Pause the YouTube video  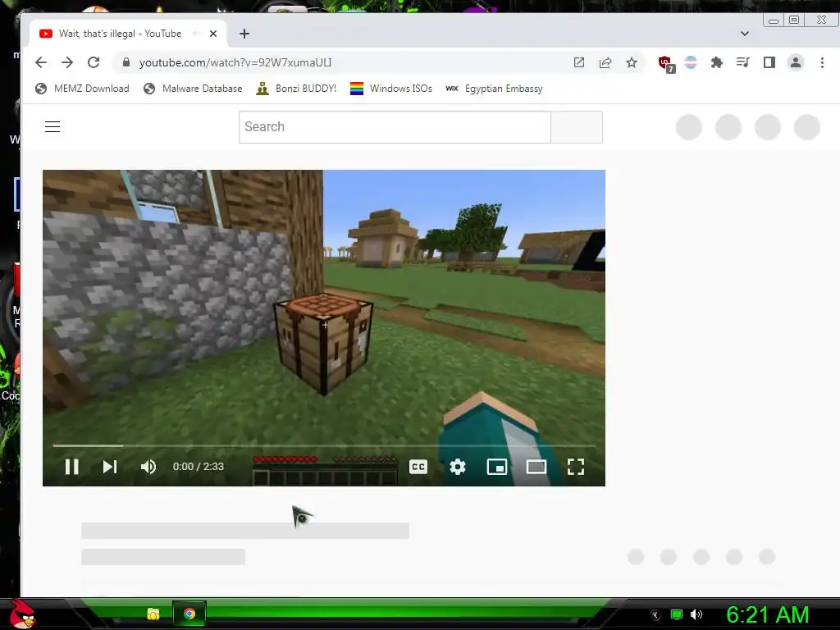tap(72, 467)
